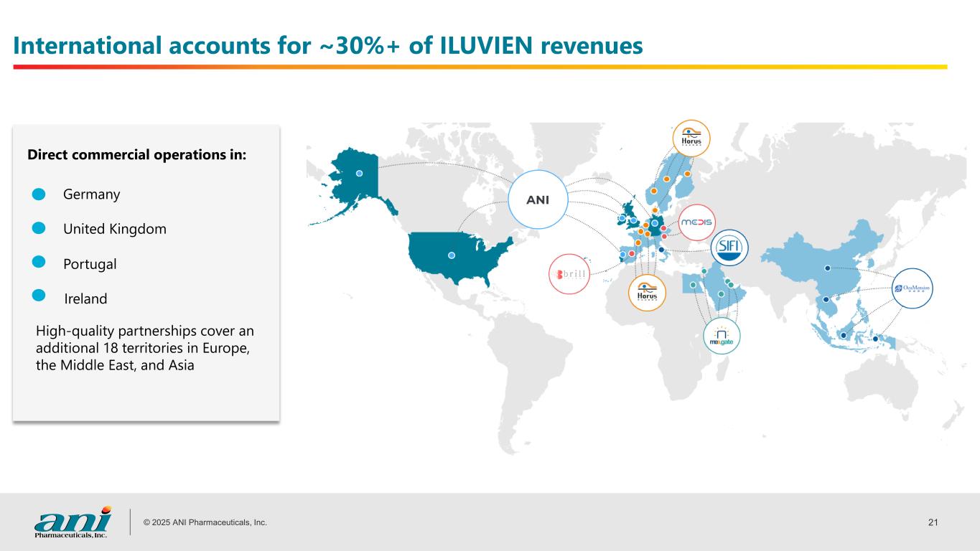Click the Horus logo over North Africa
980x551 pixels.
click(x=647, y=293)
